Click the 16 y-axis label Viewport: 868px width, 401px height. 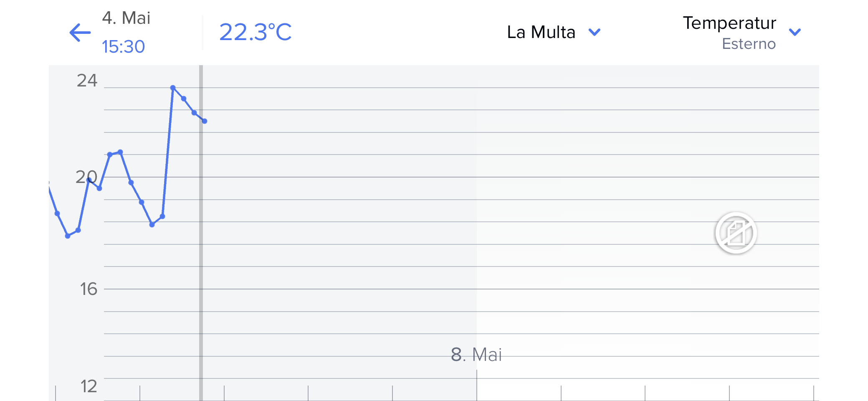point(88,289)
